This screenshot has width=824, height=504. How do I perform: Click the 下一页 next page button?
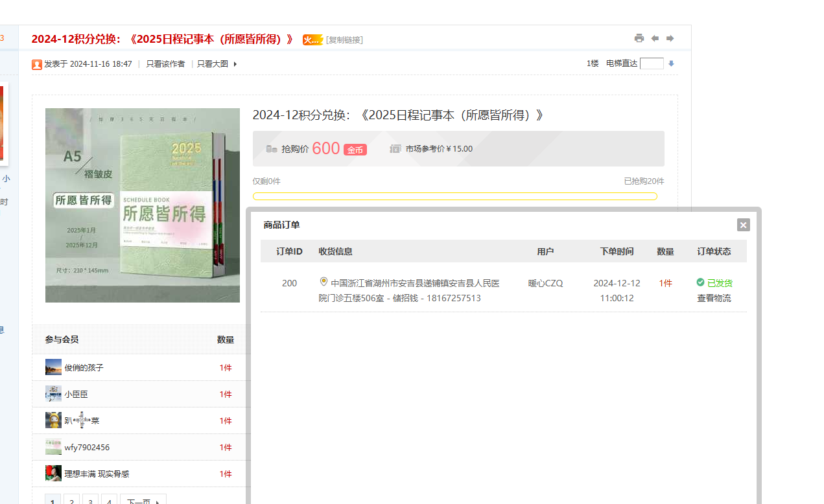click(x=143, y=501)
